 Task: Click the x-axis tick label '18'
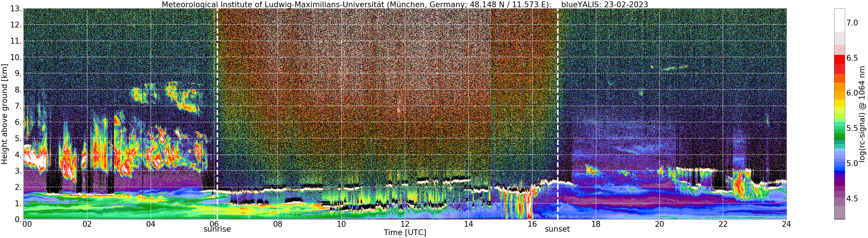pos(596,224)
